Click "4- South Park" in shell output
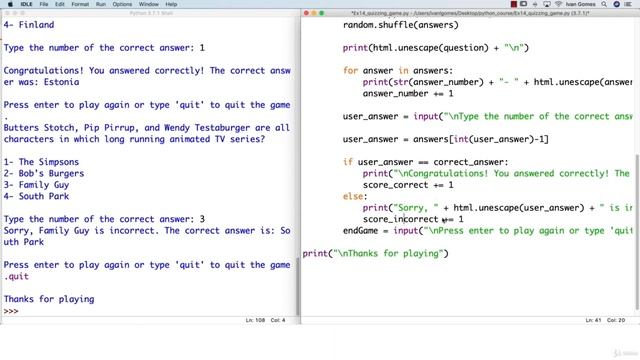The image size is (640, 360). click(x=36, y=196)
